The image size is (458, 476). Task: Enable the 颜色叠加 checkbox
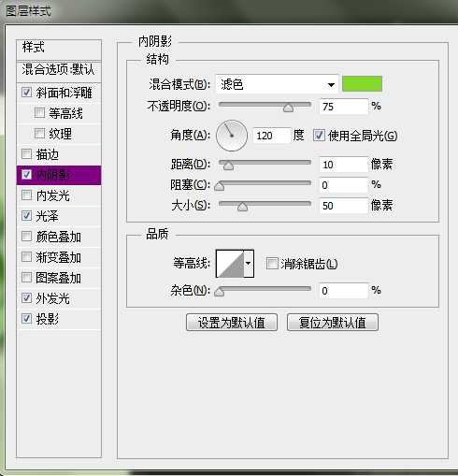click(x=26, y=237)
